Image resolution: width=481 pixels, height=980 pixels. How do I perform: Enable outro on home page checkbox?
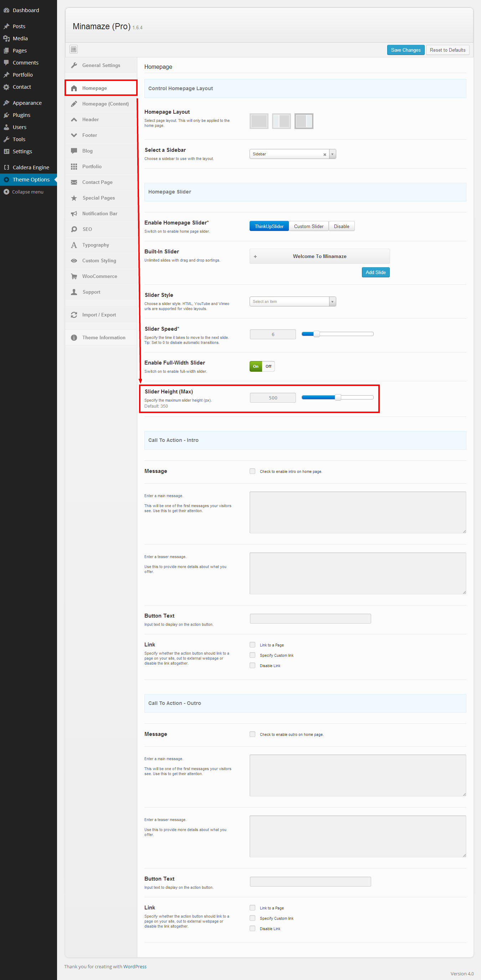pyautogui.click(x=252, y=734)
